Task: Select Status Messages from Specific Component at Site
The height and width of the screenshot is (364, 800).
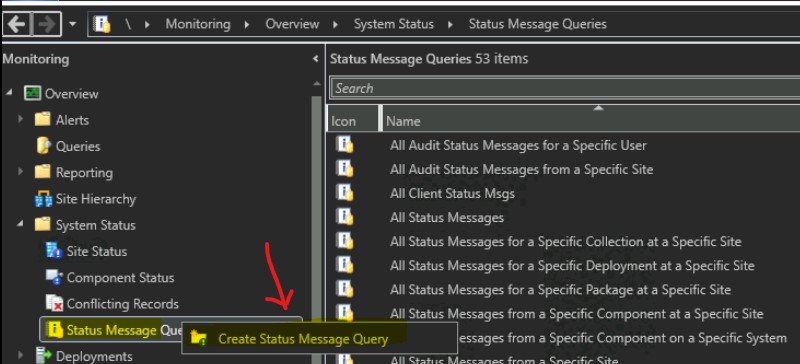Action: [577, 313]
